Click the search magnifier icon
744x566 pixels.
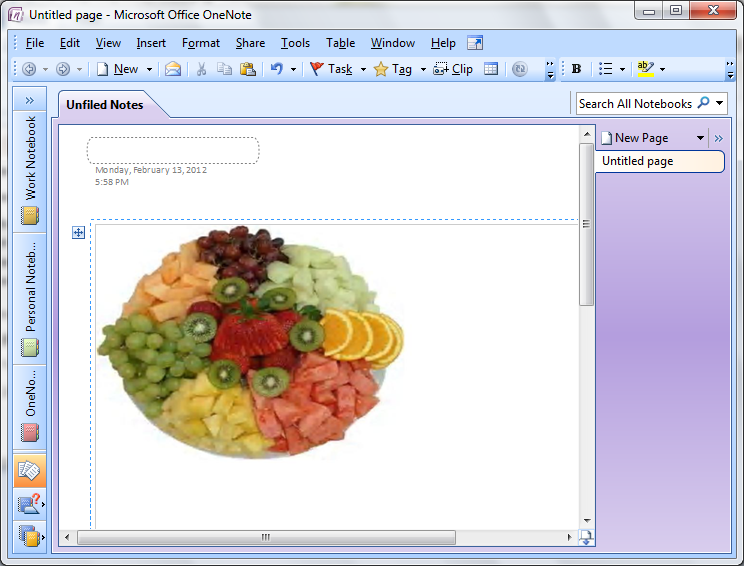pos(703,103)
